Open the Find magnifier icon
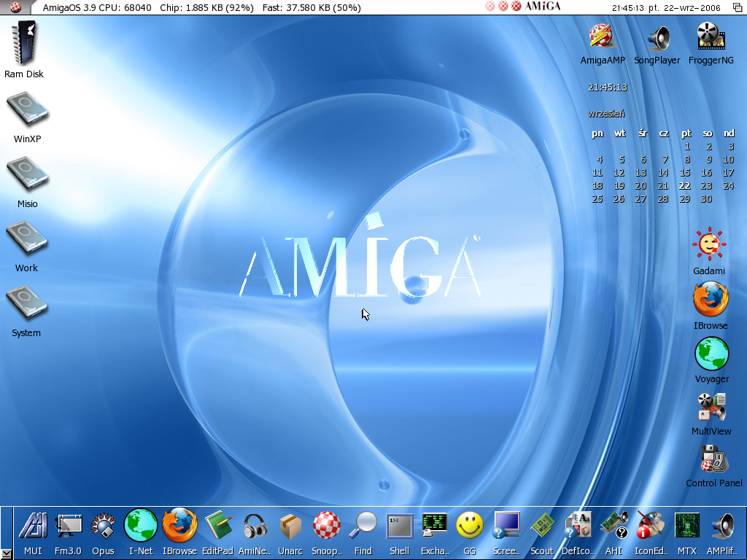Screen dimensions: 747x560 pos(363,526)
